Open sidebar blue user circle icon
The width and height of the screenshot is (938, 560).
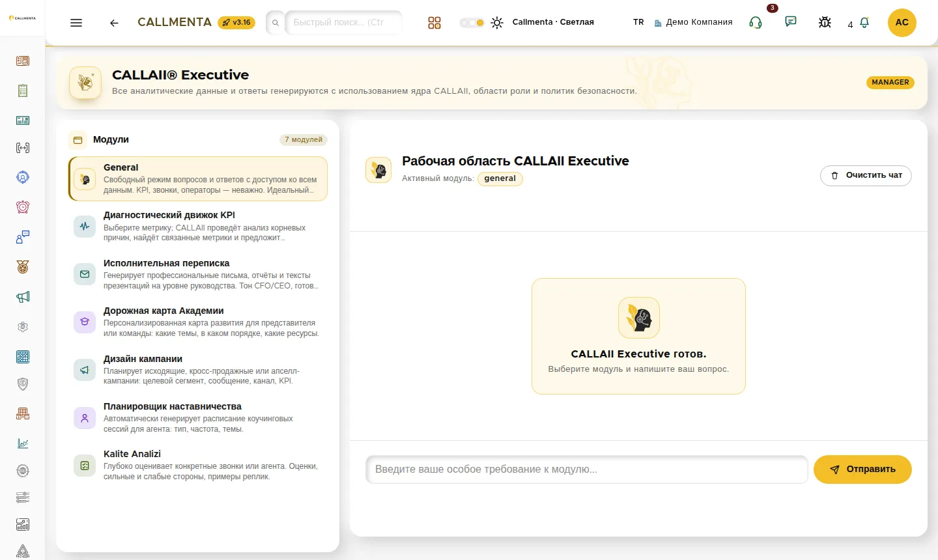[x=23, y=177]
